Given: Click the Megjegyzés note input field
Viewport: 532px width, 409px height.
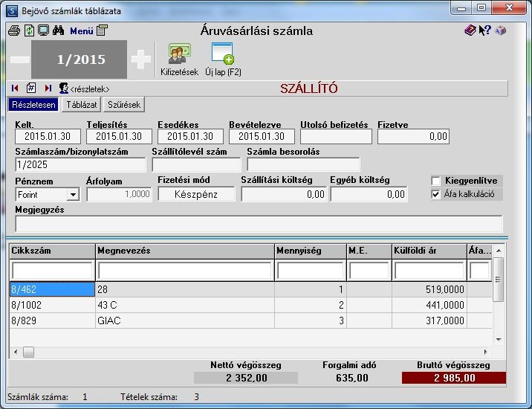Looking at the screenshot, I should 259,224.
